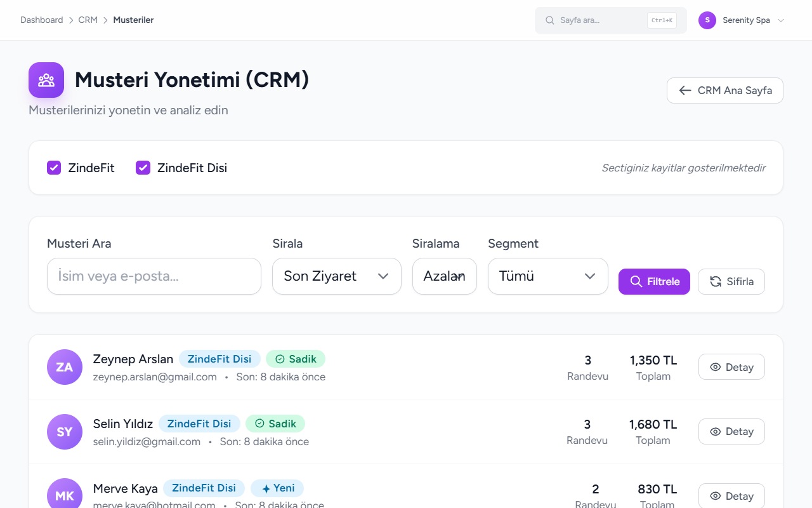812x508 pixels.
Task: Click the Ctrl+K shortcut badge
Action: point(662,20)
